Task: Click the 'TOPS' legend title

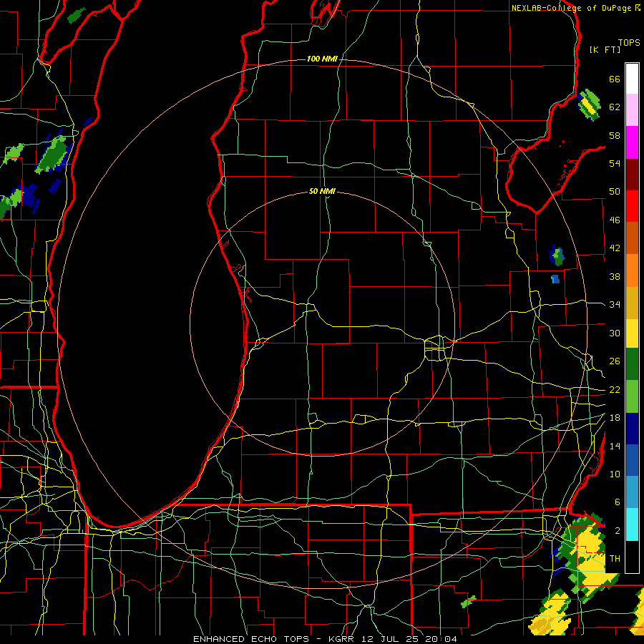Action: (629, 43)
